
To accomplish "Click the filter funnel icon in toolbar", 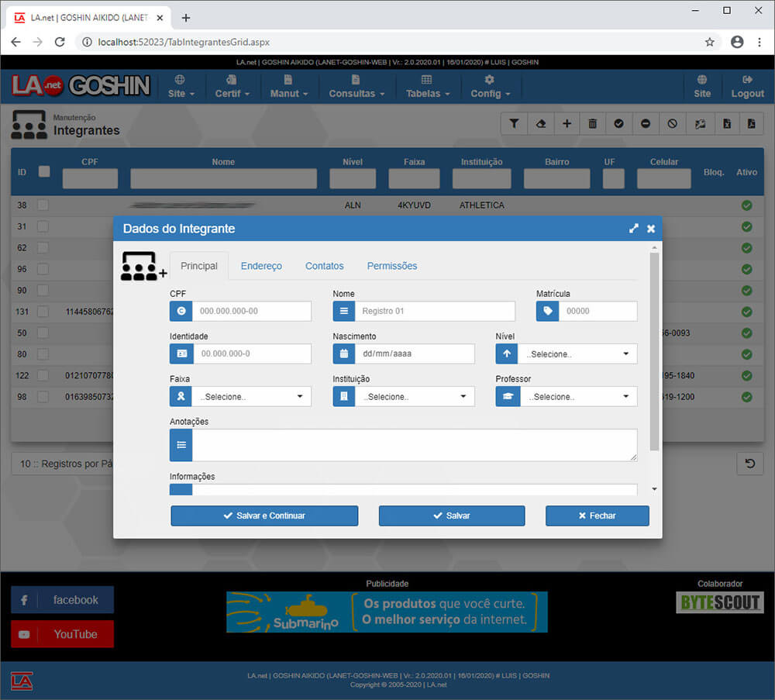I will pos(514,123).
